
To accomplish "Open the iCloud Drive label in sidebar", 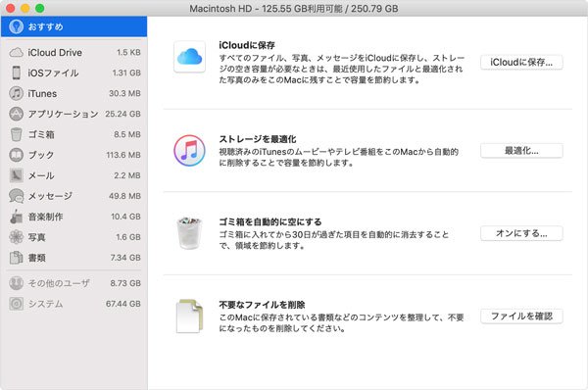I will point(55,53).
